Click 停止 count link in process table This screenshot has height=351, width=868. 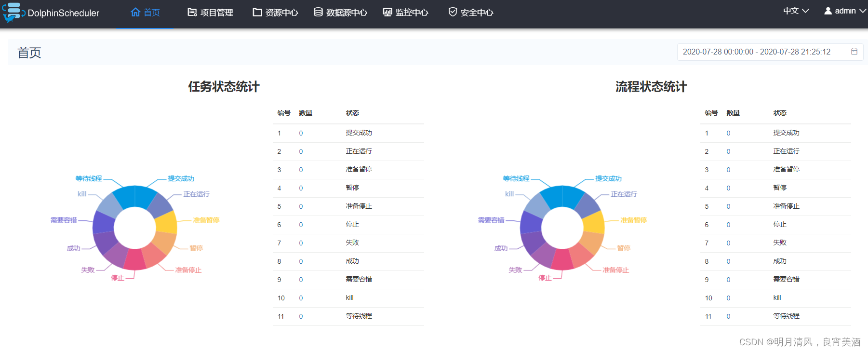[x=728, y=225]
